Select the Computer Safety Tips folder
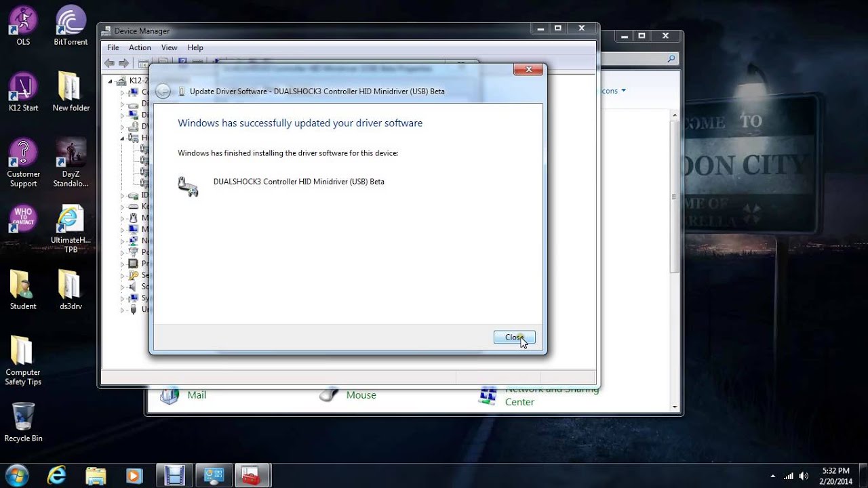 [x=23, y=361]
